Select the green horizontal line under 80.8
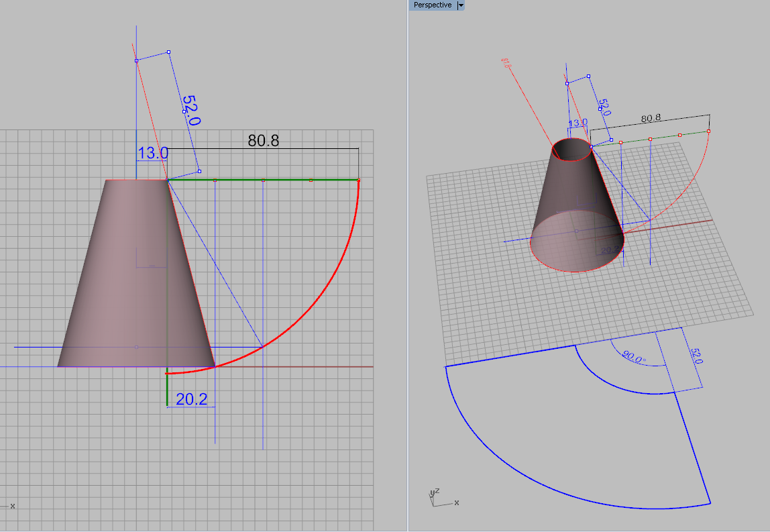 point(263,180)
